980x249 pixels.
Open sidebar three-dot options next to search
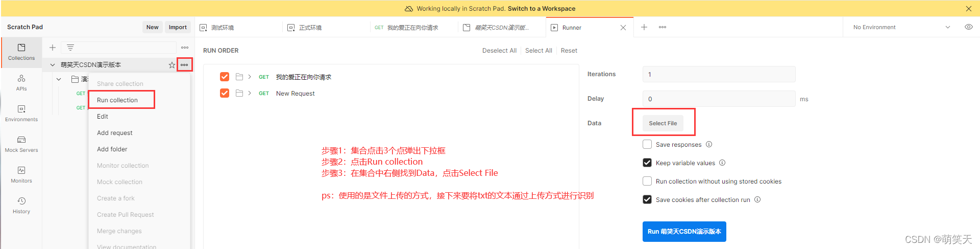coord(185,48)
